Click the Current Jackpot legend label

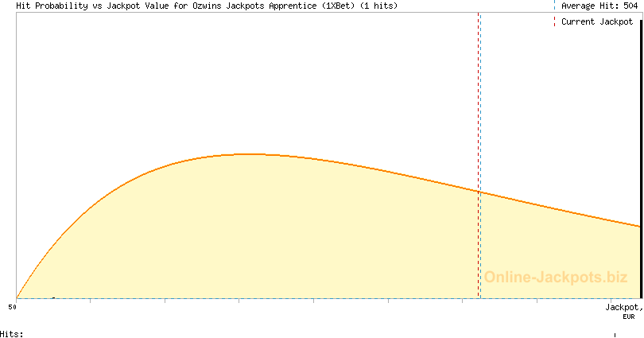tap(596, 21)
